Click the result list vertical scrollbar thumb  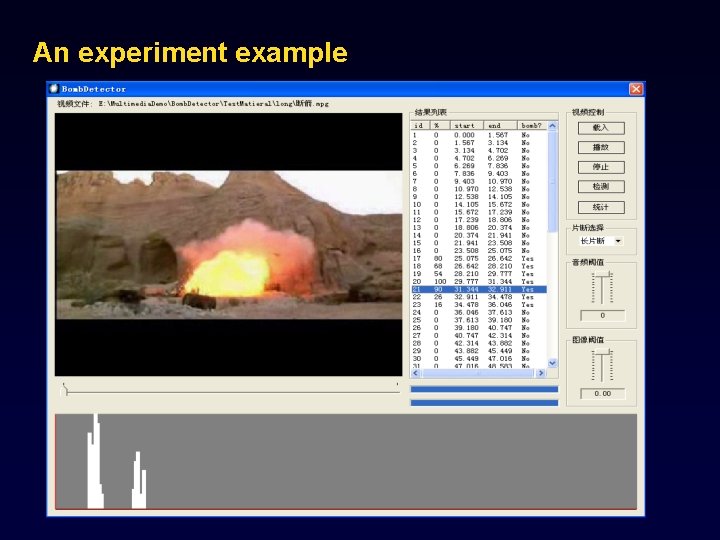coord(552,181)
